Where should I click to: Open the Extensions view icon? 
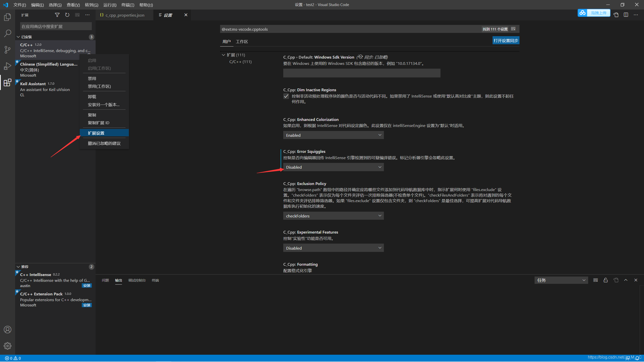point(8,82)
